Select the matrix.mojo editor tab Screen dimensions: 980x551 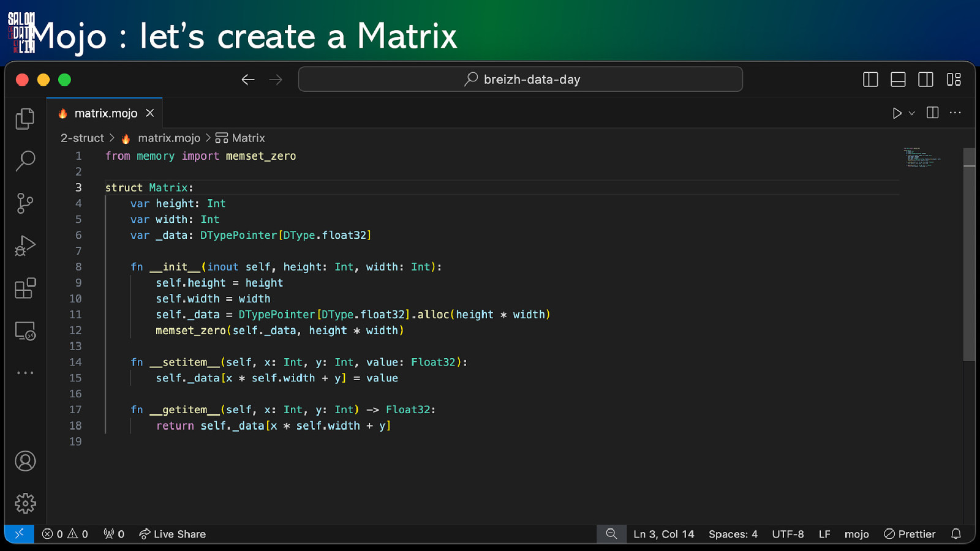click(106, 113)
